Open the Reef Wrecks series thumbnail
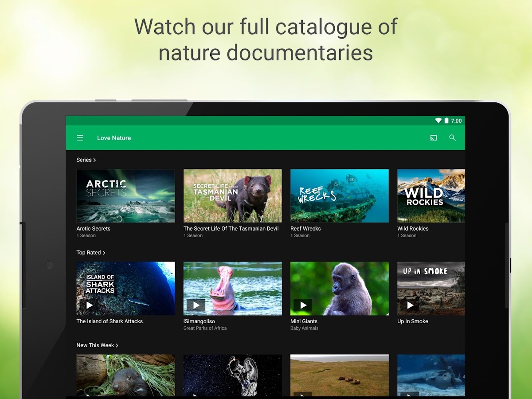The width and height of the screenshot is (532, 399). coord(340,196)
